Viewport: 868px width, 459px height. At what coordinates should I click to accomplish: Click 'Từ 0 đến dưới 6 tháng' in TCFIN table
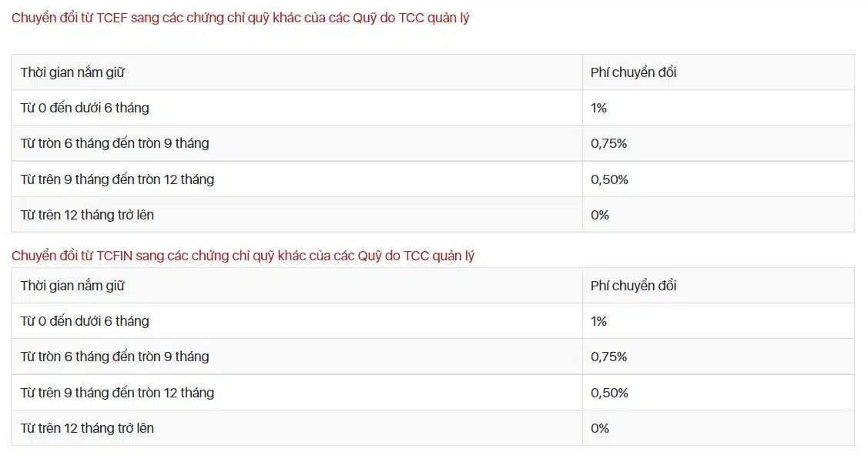tap(85, 321)
